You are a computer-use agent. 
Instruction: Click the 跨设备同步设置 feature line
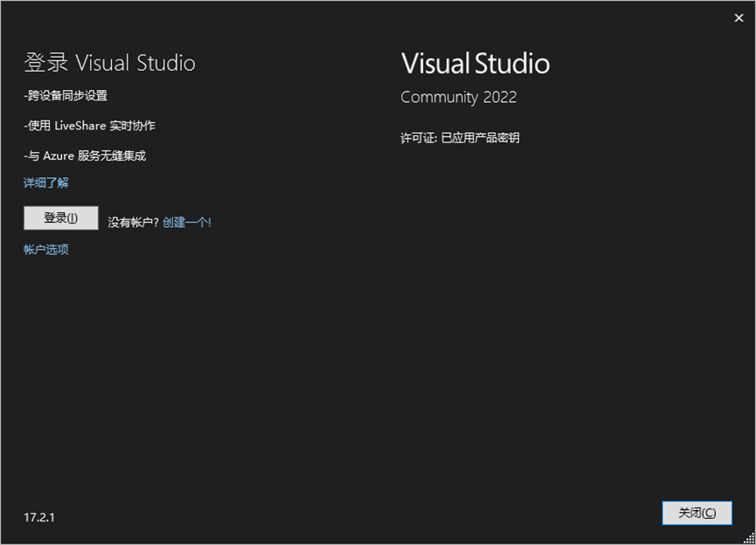click(x=68, y=96)
